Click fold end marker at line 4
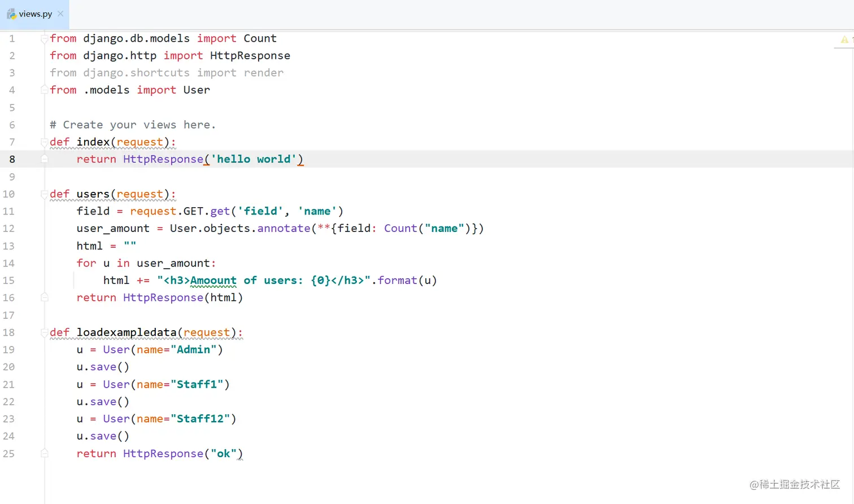Screen dimensions: 854x504 44,90
